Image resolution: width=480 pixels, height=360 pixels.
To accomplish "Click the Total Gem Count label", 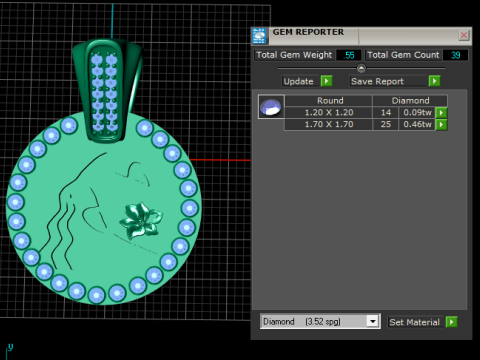I will (403, 55).
